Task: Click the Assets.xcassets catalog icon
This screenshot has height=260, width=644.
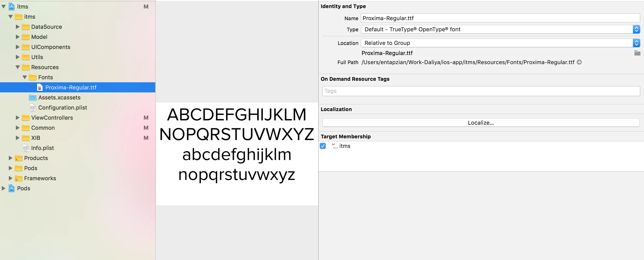Action: click(x=33, y=97)
